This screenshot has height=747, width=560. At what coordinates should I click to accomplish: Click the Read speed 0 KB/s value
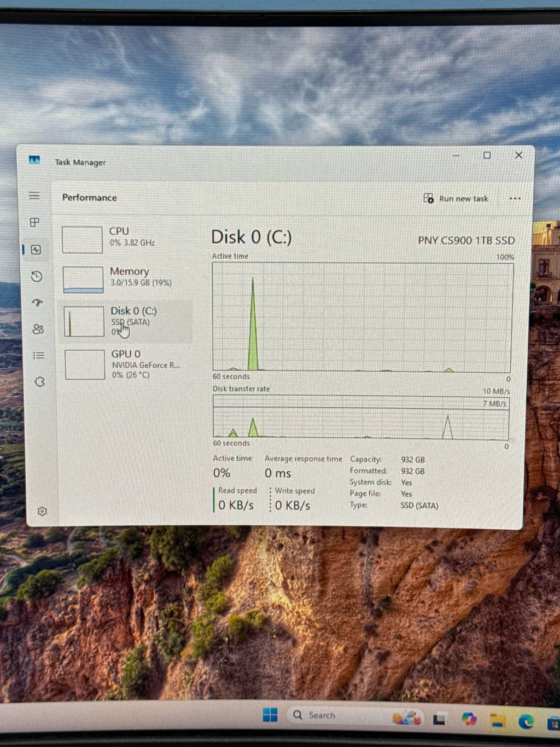(236, 505)
